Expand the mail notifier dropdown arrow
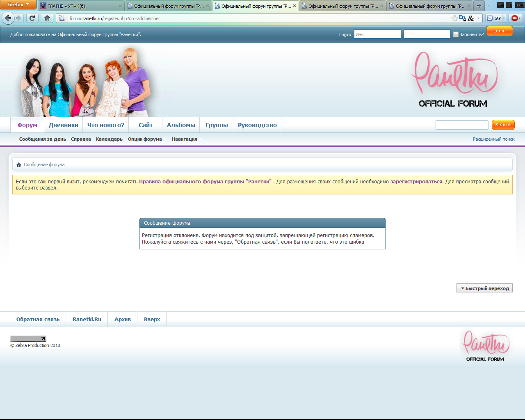This screenshot has height=420, width=525. pyautogui.click(x=504, y=18)
